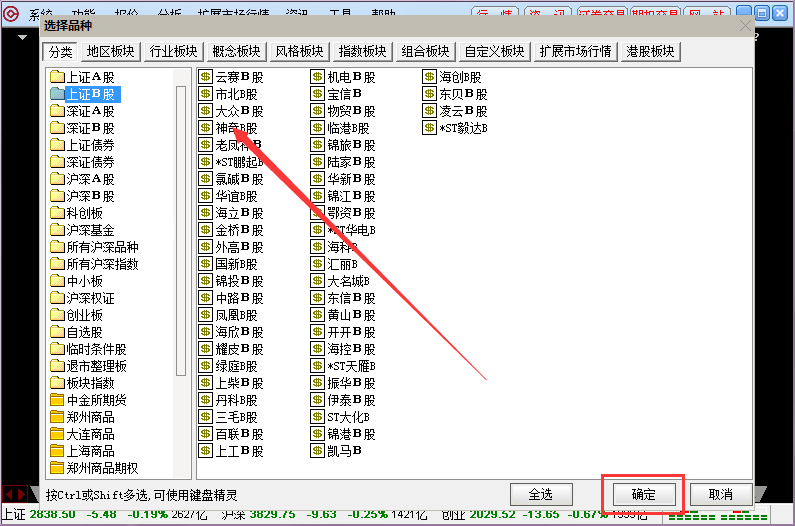The height and width of the screenshot is (526, 795).
Task: Select the 海立B股 stock icon
Action: click(205, 213)
